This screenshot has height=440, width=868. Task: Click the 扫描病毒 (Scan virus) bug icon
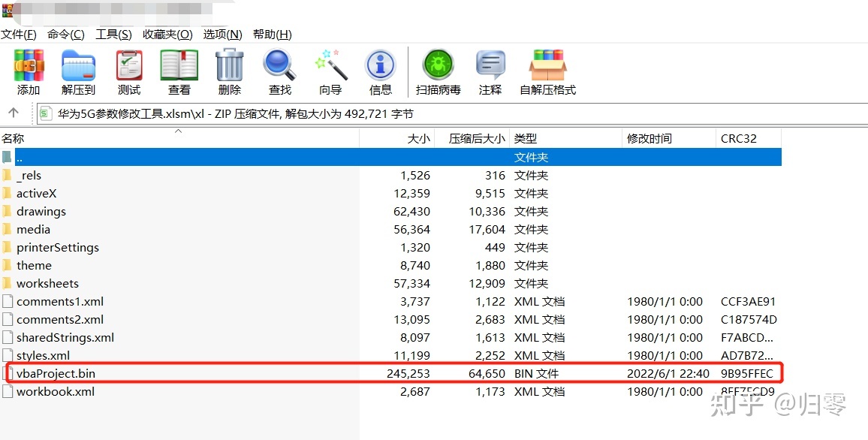tap(438, 65)
